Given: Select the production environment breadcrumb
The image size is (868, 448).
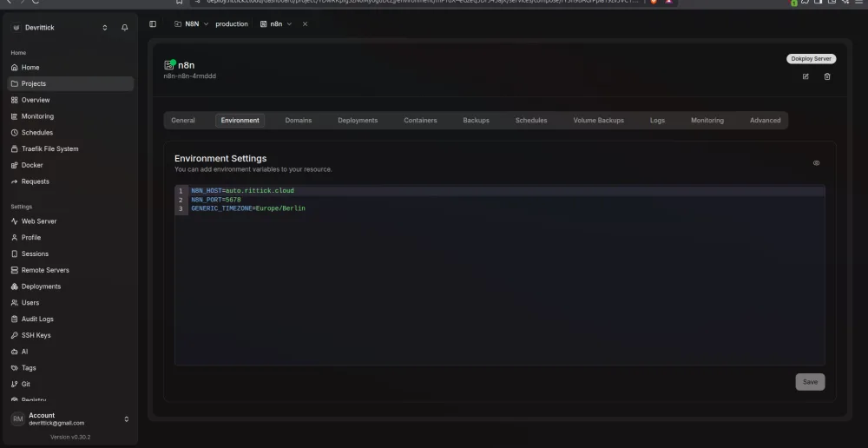Looking at the screenshot, I should click(x=232, y=23).
